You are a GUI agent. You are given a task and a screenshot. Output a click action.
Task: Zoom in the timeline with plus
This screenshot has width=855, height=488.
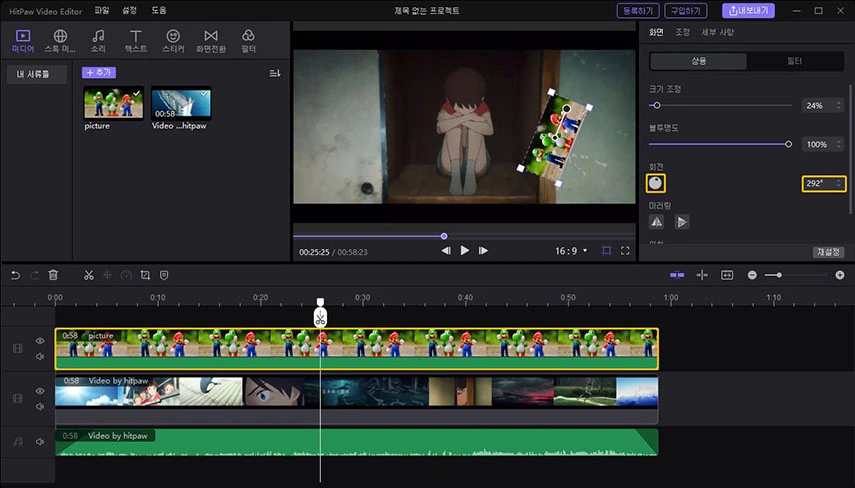click(840, 275)
